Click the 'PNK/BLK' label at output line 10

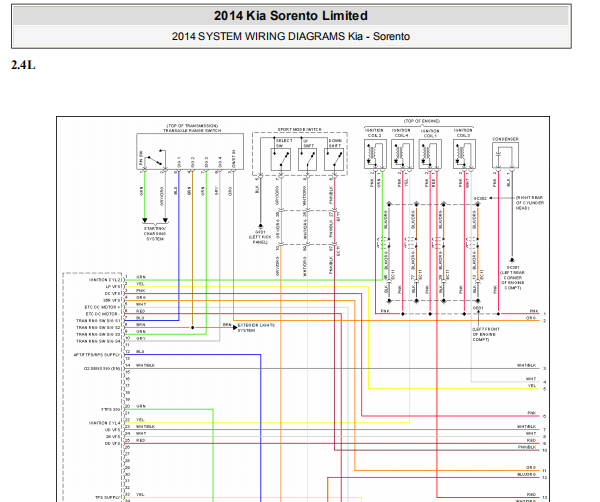527,447
